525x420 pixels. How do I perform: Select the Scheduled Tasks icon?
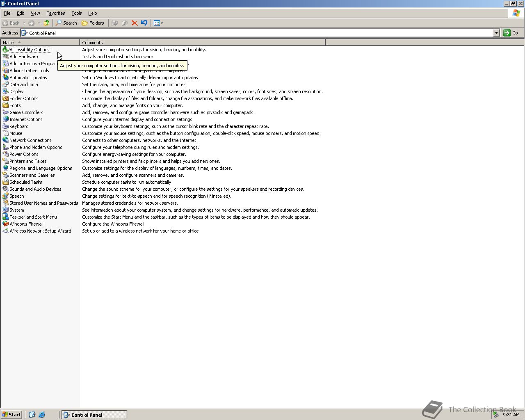6,182
